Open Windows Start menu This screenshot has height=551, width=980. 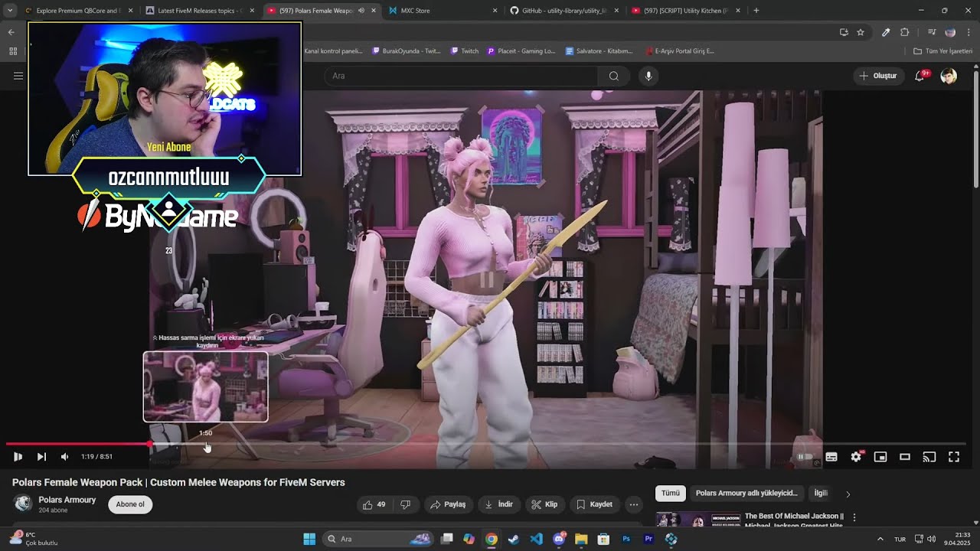tap(309, 539)
